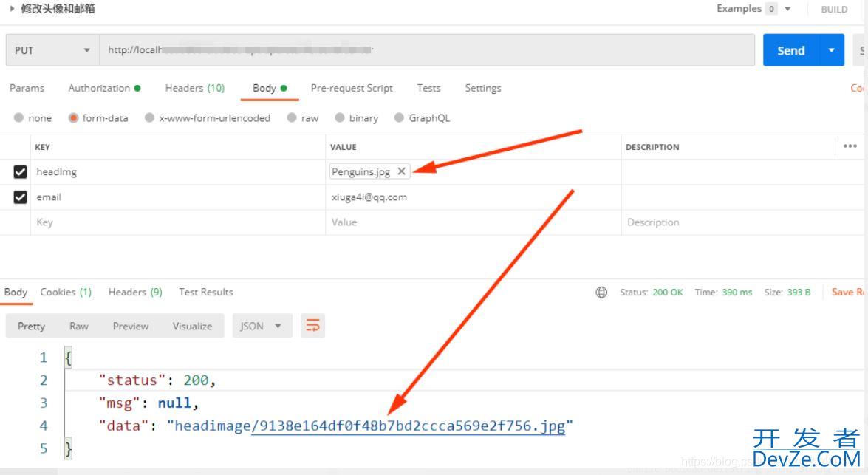Click the network globe icon
This screenshot has height=475, width=868.
pyautogui.click(x=601, y=293)
